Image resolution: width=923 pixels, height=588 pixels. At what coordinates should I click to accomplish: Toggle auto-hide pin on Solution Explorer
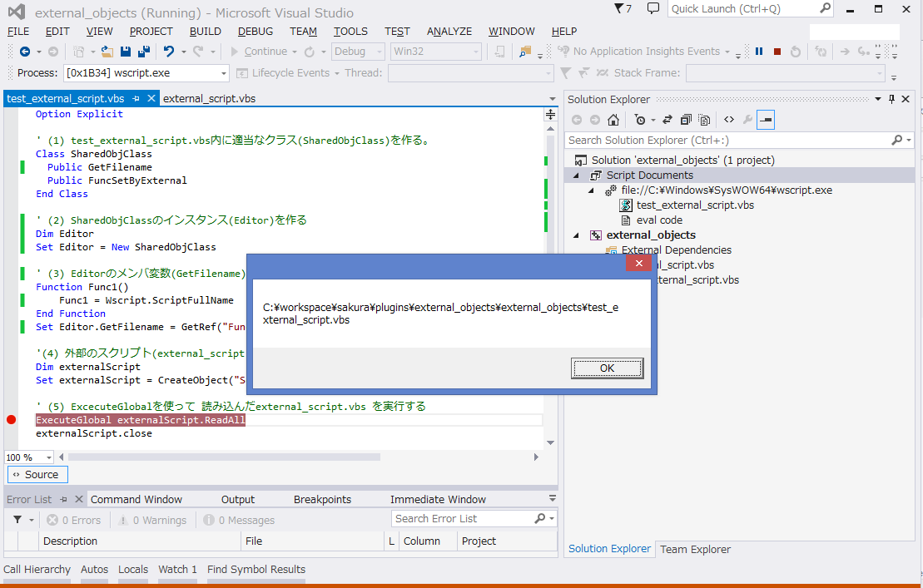click(x=891, y=99)
